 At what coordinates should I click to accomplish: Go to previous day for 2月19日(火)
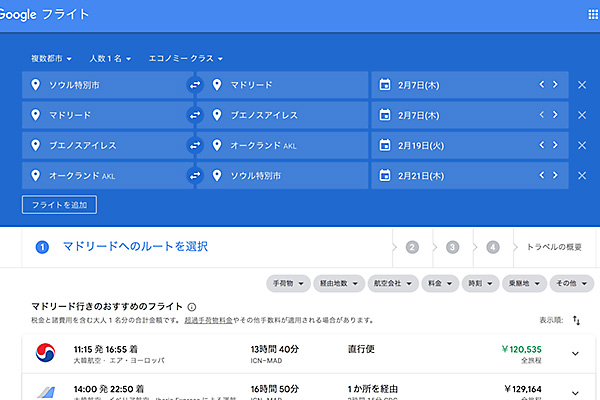point(541,145)
